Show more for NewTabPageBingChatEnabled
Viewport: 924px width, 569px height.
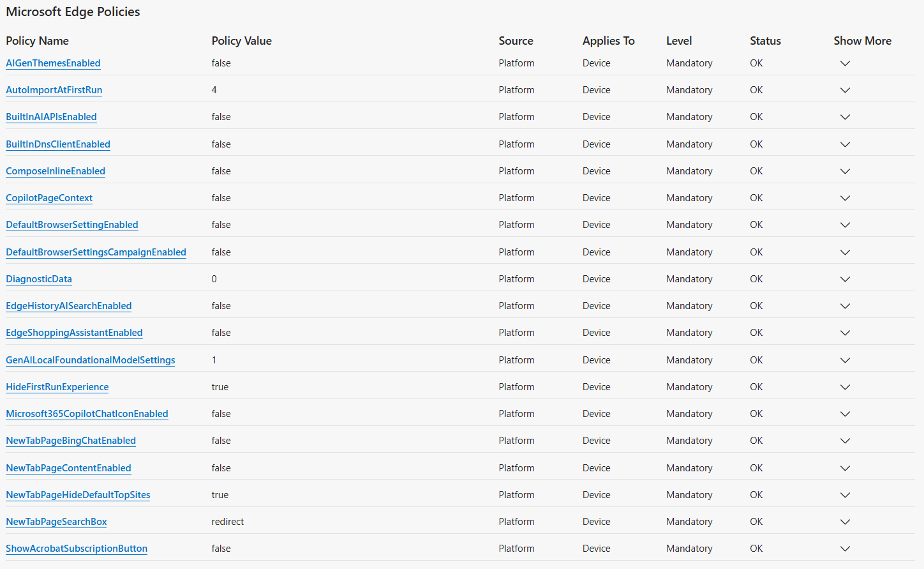pos(845,441)
